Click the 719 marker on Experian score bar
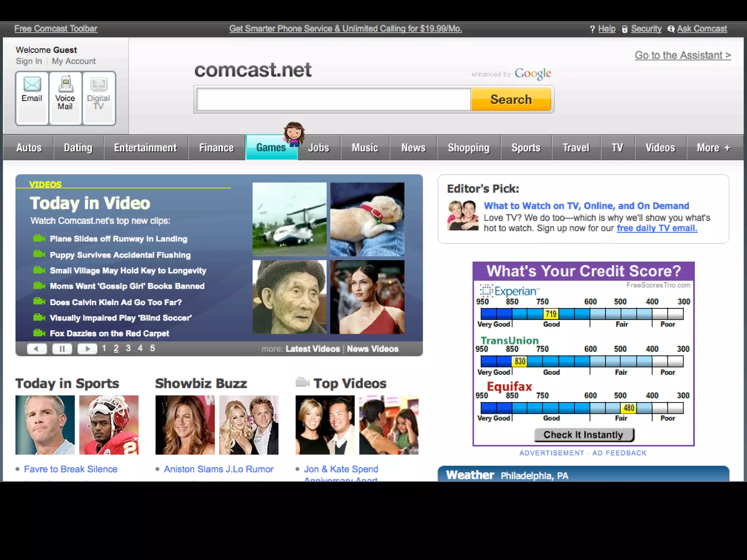Screen dimensions: 747x560 click(551, 314)
